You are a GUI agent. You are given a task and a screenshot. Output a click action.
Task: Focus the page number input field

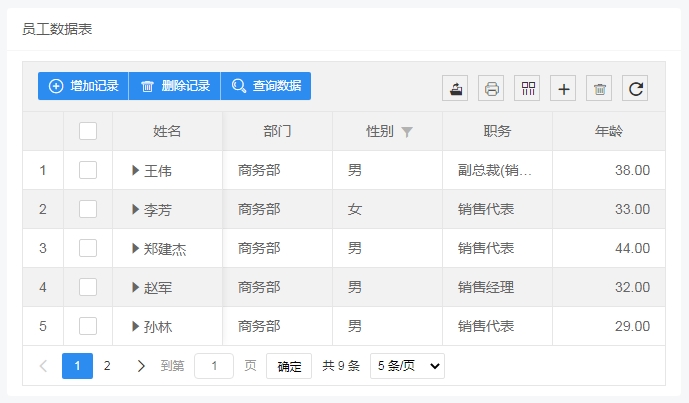pos(214,366)
